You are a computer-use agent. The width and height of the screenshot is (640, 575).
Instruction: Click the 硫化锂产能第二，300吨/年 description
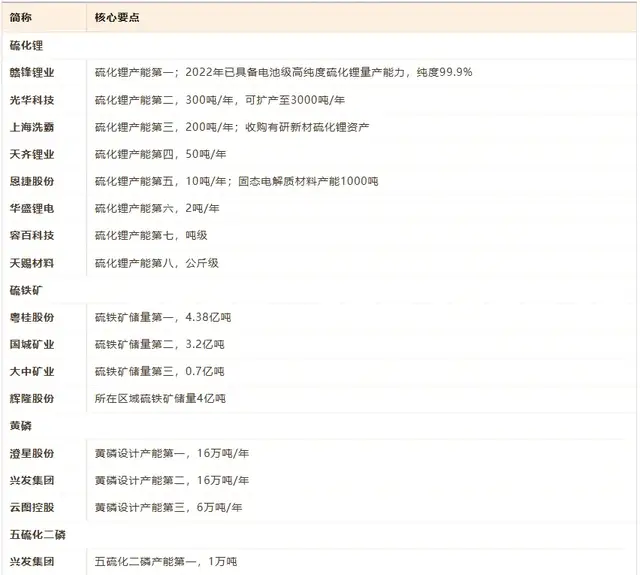tap(220, 100)
